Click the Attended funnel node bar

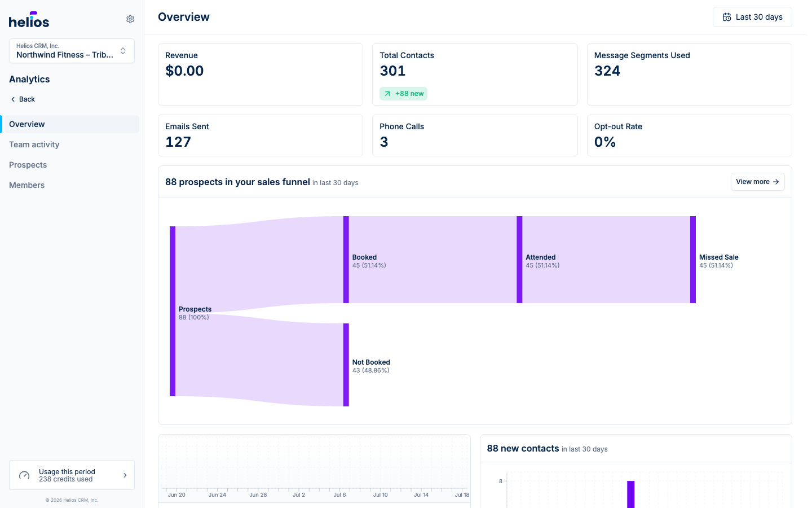pyautogui.click(x=519, y=260)
